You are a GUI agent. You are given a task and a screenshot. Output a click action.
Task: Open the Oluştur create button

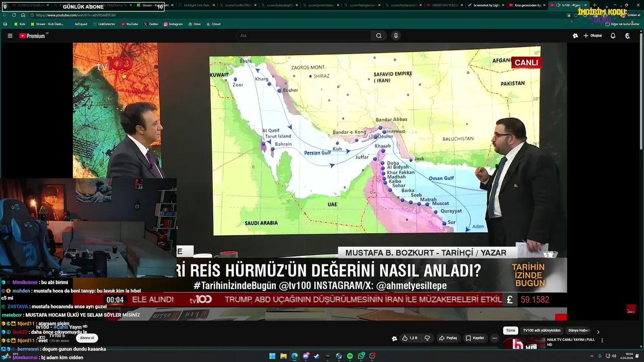(x=593, y=36)
